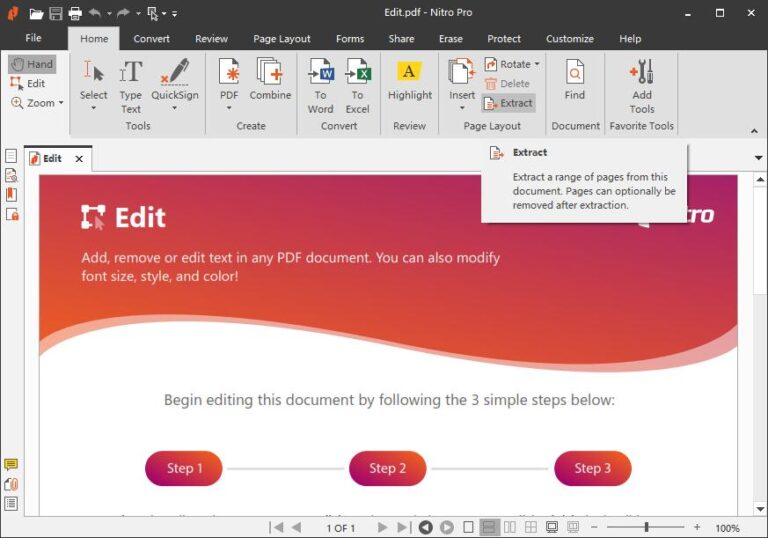
Task: Go to the next page in status bar
Action: click(382, 527)
